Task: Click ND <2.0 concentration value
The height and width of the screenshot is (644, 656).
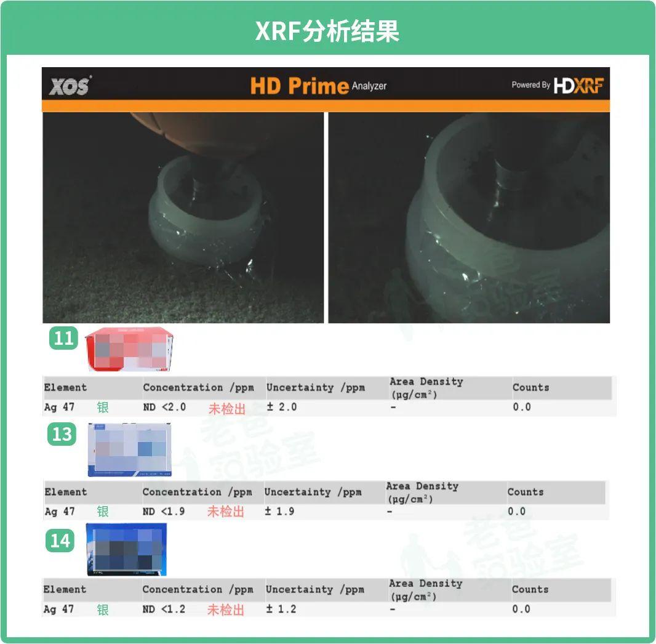Action: tap(164, 407)
